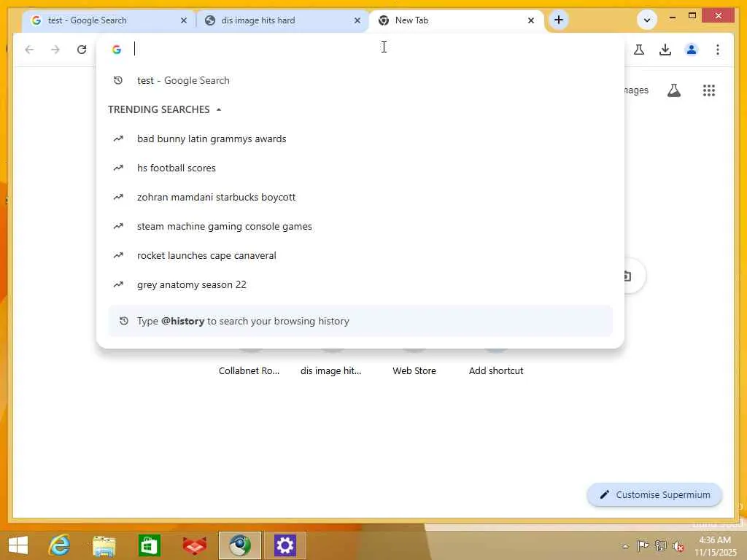
Task: Select the New Tab tab
Action: coord(457,20)
